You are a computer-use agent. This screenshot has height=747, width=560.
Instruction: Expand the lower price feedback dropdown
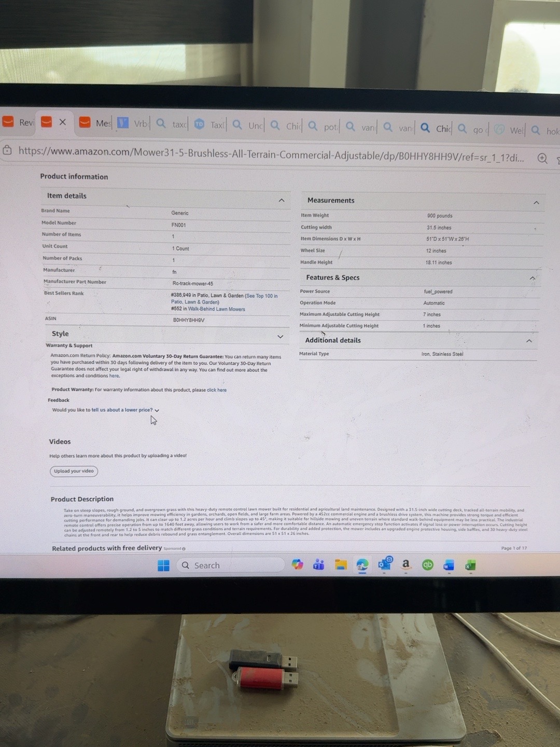coord(157,410)
